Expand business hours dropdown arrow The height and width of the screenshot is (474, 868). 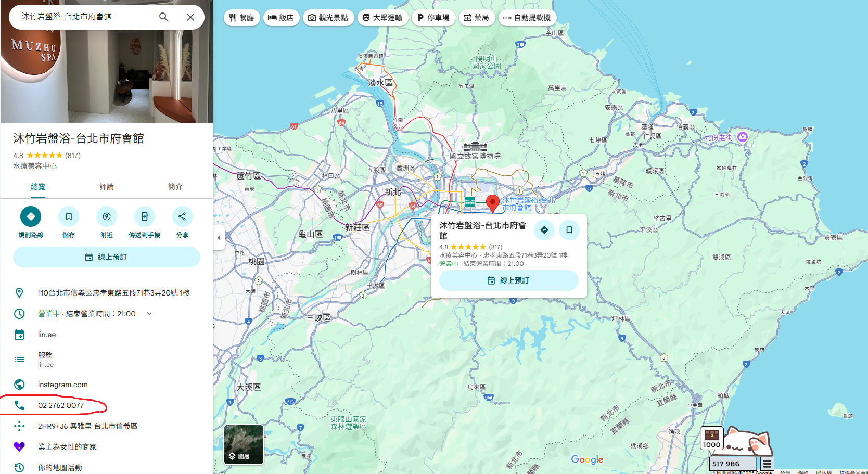(x=149, y=314)
